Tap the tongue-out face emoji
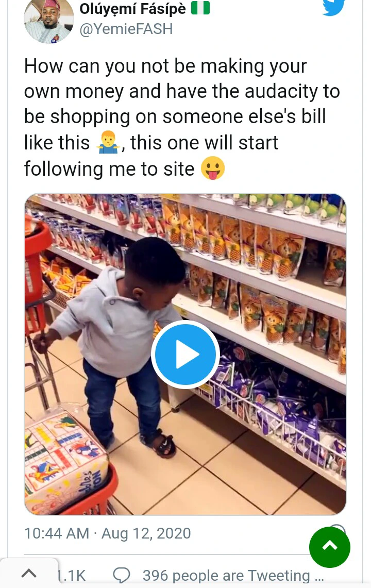Screen dimensions: 371x588 (x=213, y=169)
